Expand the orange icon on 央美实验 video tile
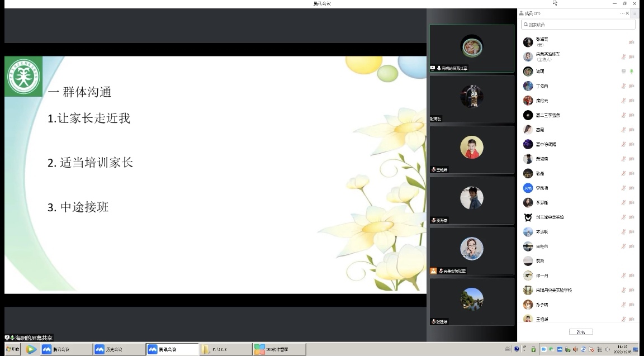This screenshot has width=644, height=356. pyautogui.click(x=433, y=270)
